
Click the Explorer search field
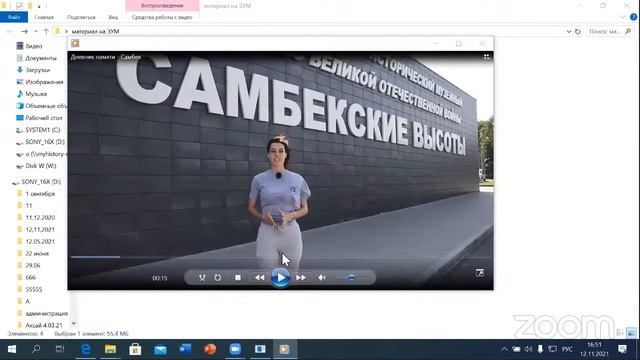[610, 31]
